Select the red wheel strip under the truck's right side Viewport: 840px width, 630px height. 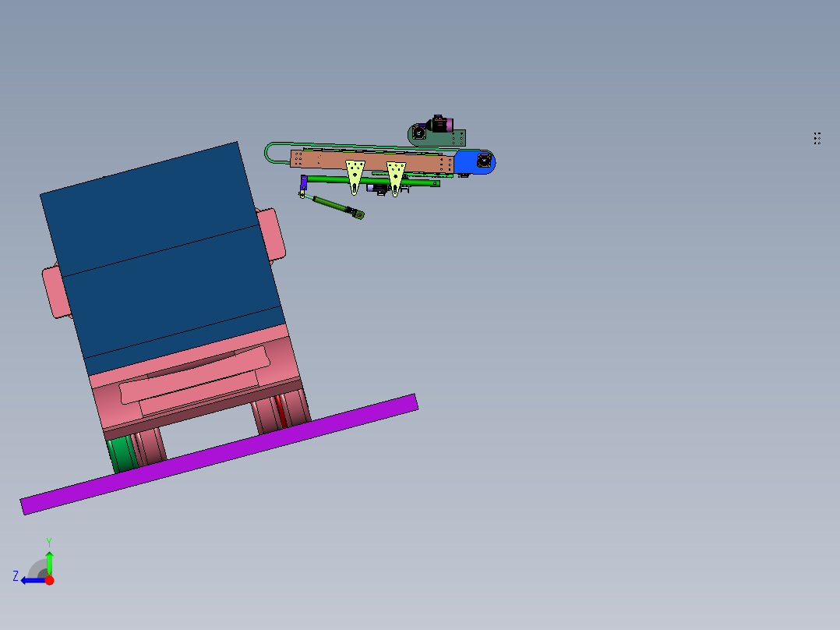(x=281, y=411)
